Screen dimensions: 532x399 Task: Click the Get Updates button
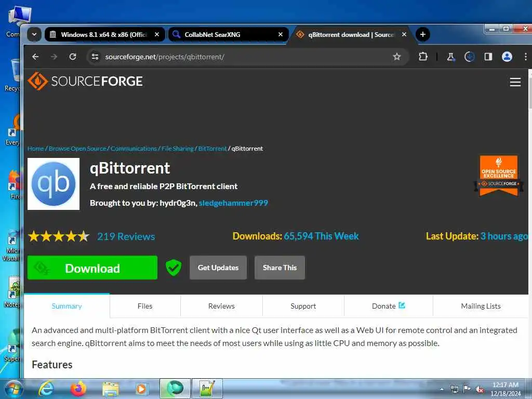[218, 268]
